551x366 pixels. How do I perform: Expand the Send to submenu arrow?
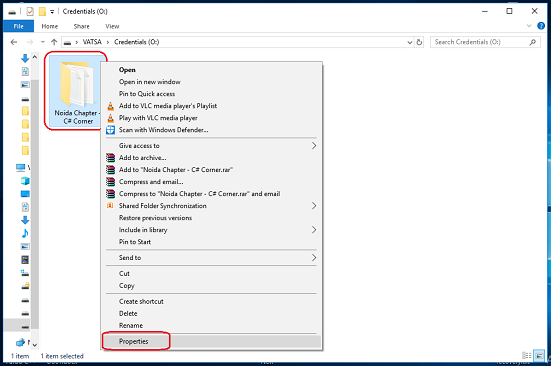click(314, 257)
